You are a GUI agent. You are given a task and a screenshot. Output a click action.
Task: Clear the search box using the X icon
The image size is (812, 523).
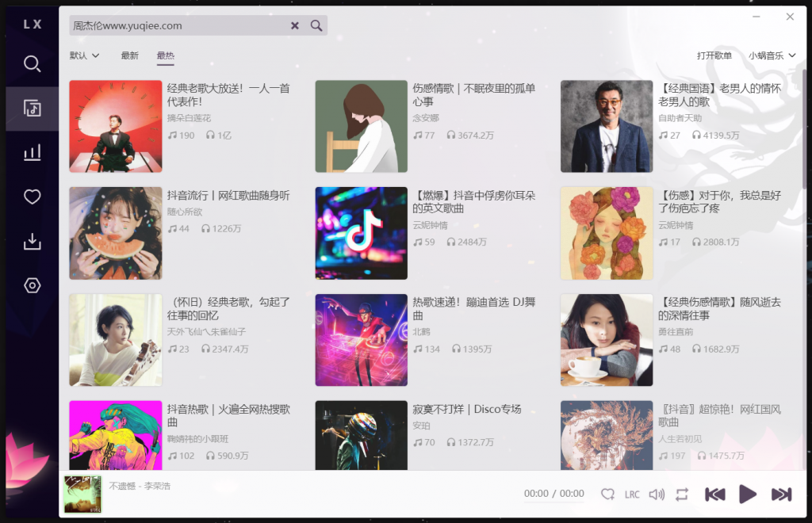[294, 25]
